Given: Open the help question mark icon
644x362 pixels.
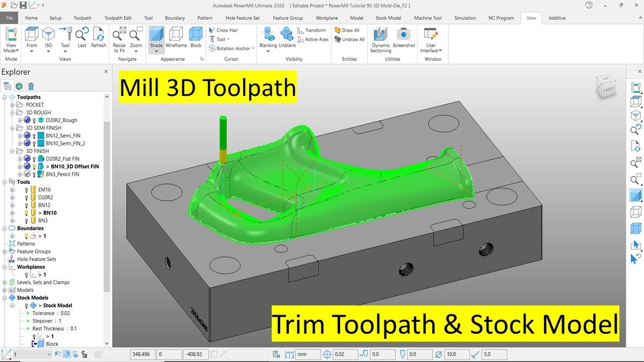Looking at the screenshot, I should pyautogui.click(x=589, y=5).
